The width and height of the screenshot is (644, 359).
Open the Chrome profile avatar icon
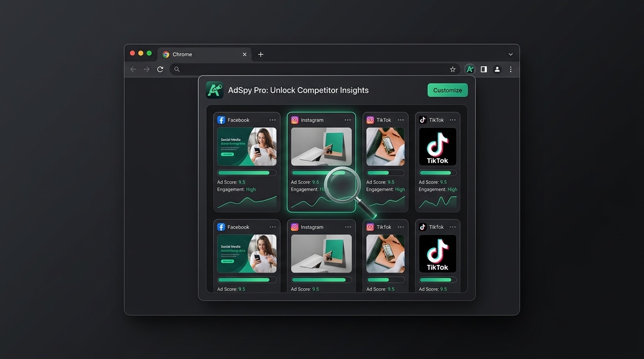coord(497,69)
